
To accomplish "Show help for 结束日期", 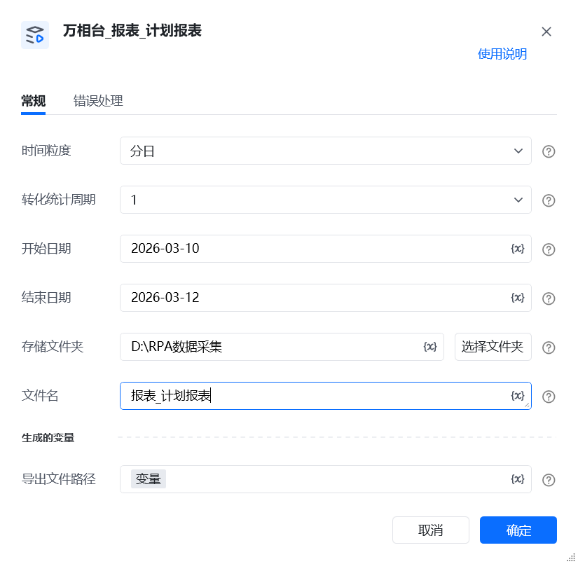I will [548, 299].
